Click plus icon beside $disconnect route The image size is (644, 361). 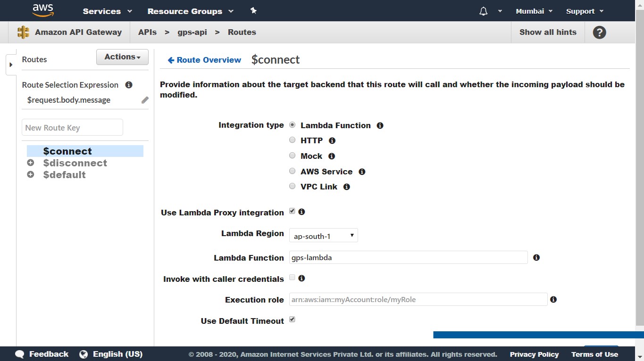pos(31,163)
